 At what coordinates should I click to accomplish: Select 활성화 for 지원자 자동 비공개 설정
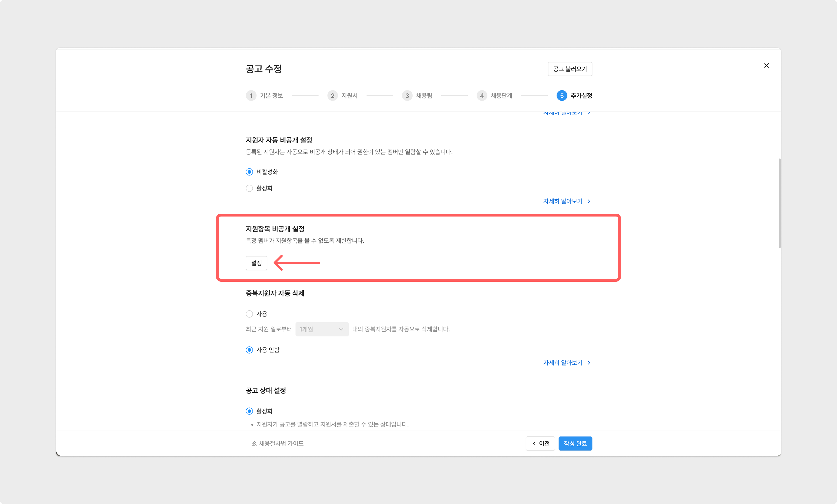249,188
